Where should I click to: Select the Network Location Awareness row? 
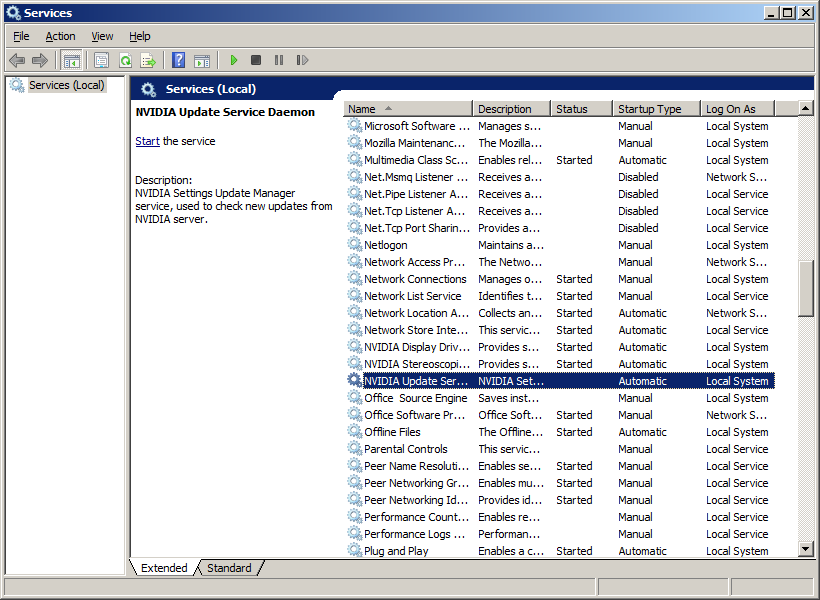(560, 313)
